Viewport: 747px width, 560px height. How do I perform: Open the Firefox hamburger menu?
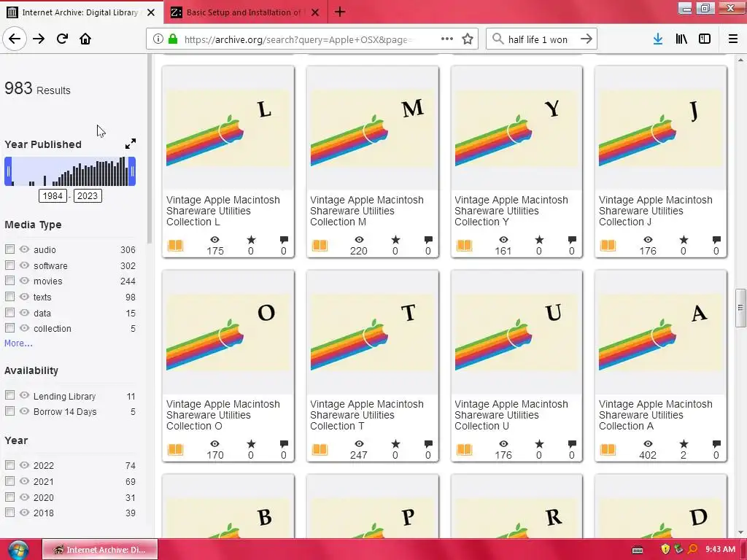coord(733,39)
